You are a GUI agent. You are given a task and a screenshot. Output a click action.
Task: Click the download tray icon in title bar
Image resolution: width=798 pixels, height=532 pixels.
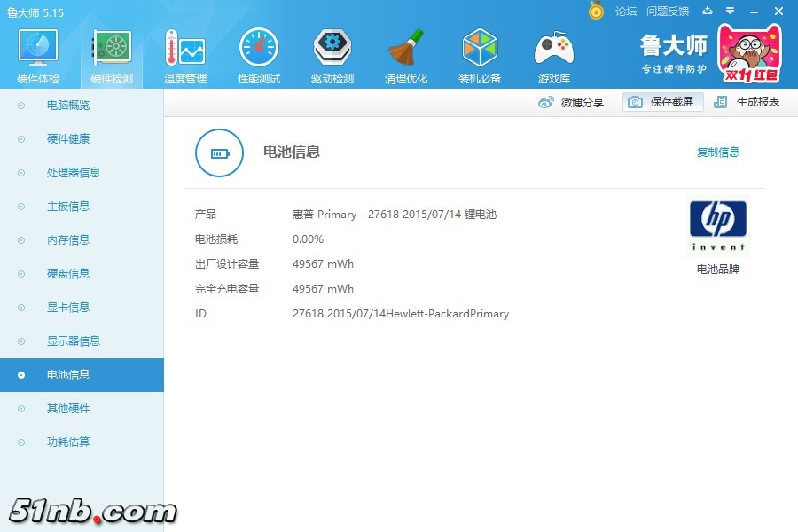point(708,11)
